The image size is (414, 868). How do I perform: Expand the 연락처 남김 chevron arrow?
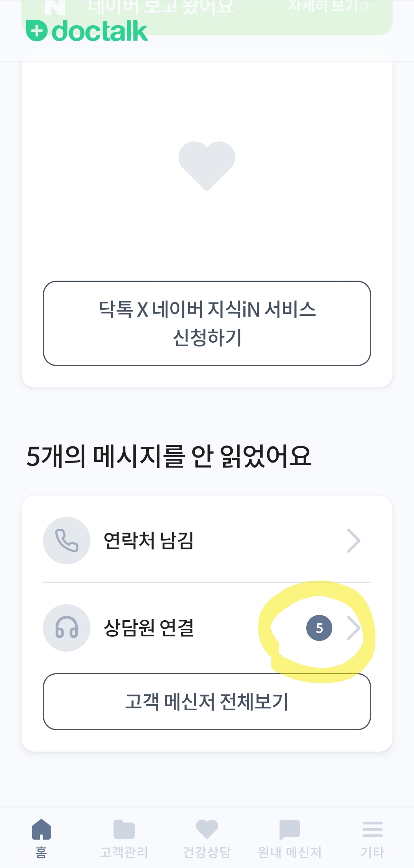coord(353,541)
